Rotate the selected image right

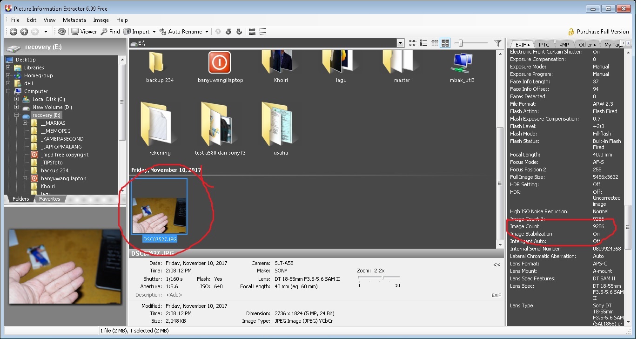(239, 31)
